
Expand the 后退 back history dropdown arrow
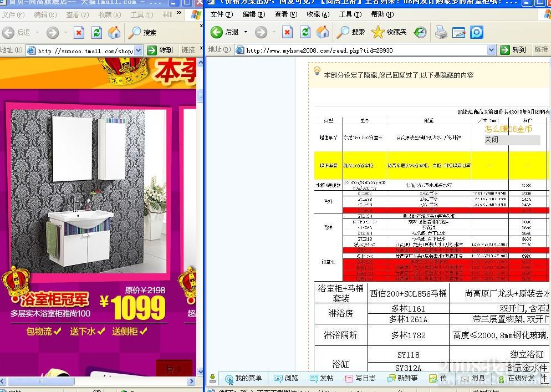pyautogui.click(x=246, y=32)
